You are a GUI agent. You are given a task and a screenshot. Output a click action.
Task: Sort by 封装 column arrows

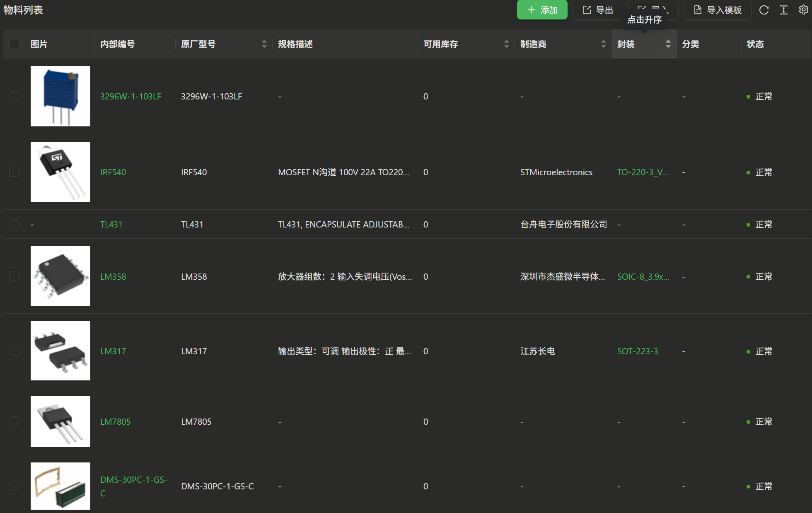click(668, 44)
